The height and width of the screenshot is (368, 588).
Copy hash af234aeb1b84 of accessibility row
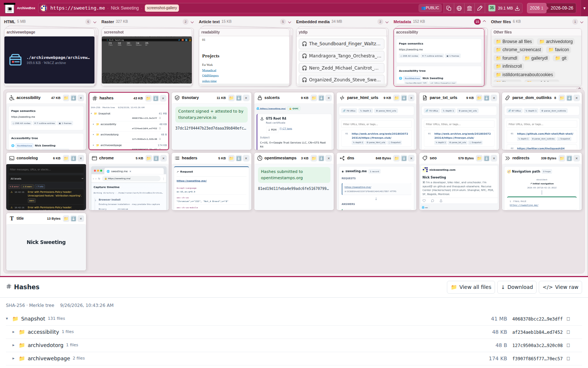coord(568,332)
